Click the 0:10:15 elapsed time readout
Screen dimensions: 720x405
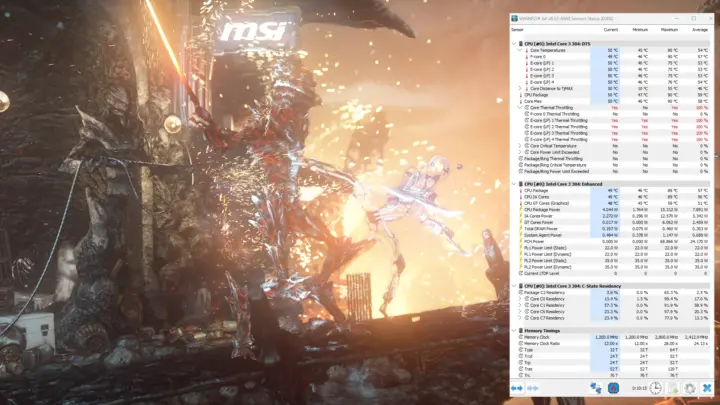coord(639,388)
